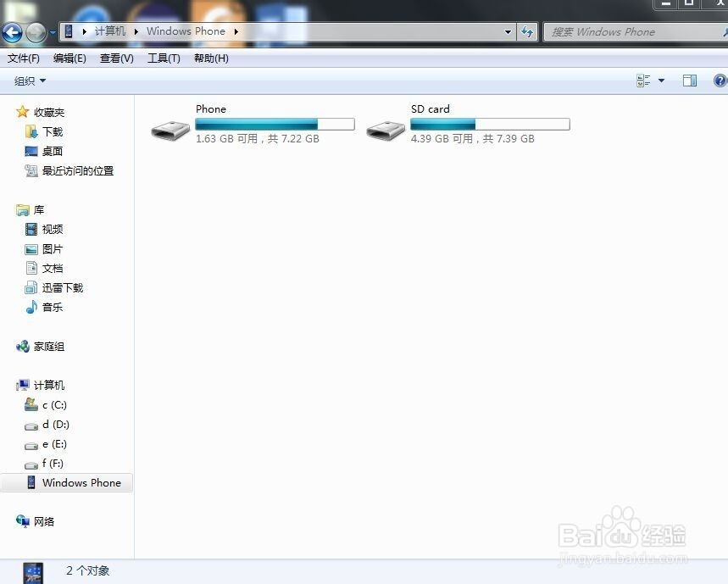Click the Phone drive name label
Image resolution: width=728 pixels, height=584 pixels.
211,109
